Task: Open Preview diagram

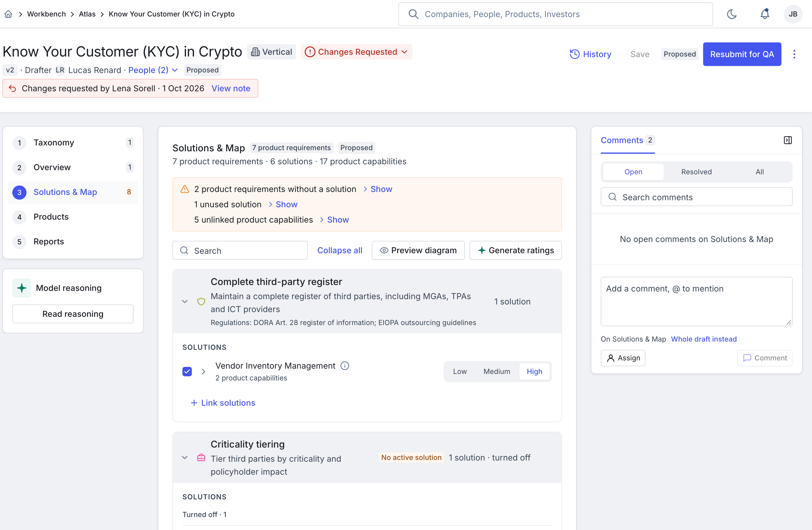Action: 418,250
